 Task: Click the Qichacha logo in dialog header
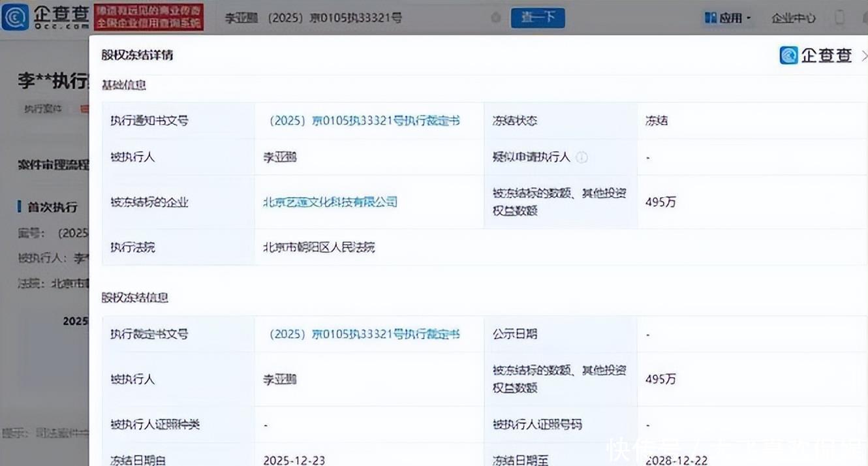pyautogui.click(x=816, y=55)
